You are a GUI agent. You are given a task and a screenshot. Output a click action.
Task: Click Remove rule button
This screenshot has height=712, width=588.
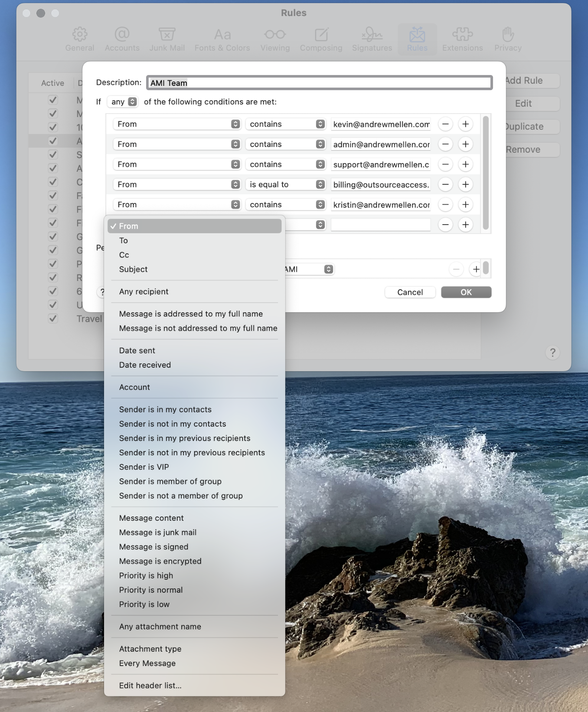[532, 150]
